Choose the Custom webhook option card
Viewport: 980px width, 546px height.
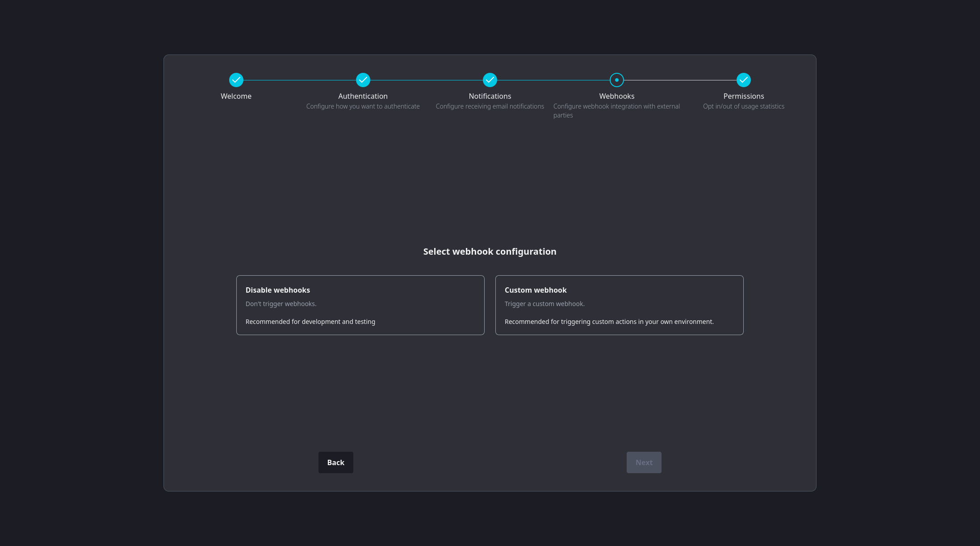pyautogui.click(x=619, y=305)
